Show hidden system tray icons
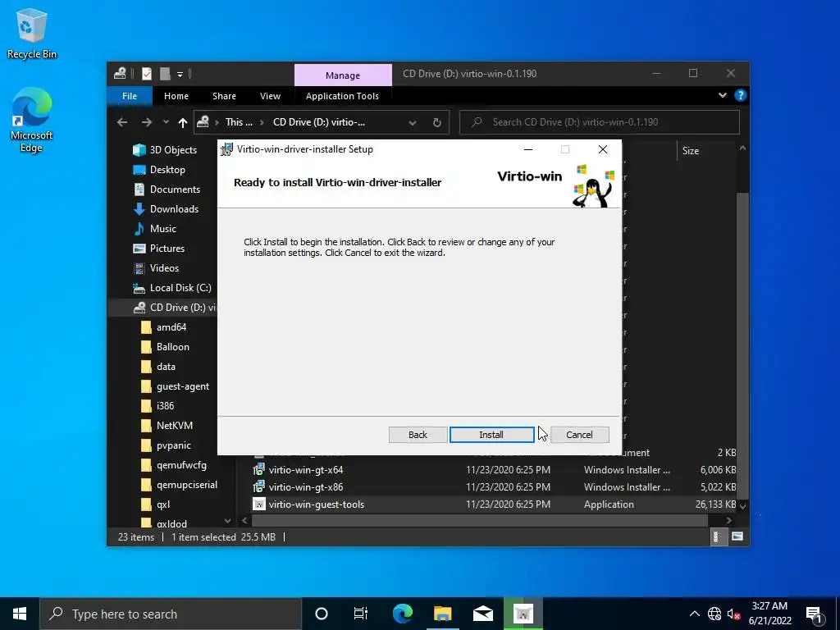 click(x=694, y=614)
